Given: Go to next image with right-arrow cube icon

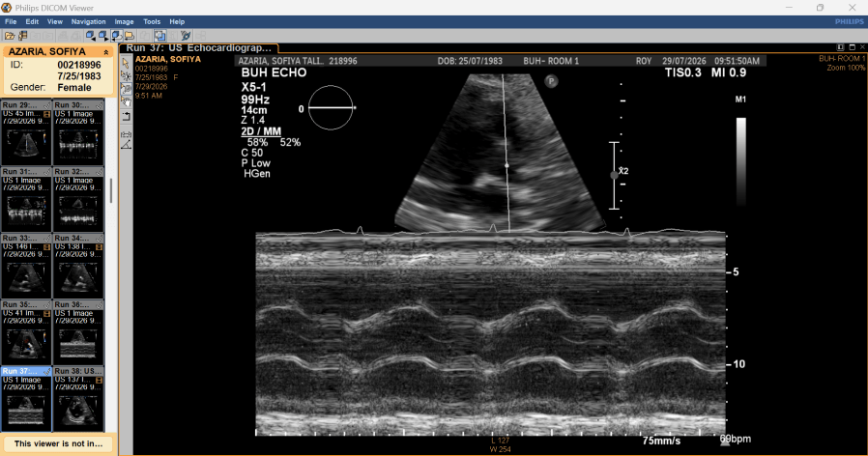Looking at the screenshot, I should 103,36.
